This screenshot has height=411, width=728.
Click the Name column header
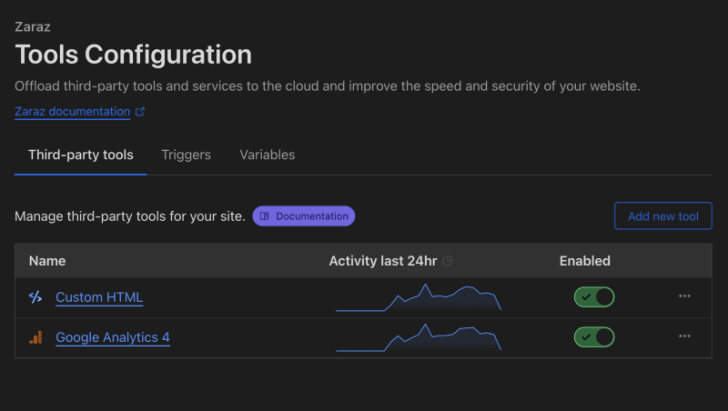[47, 261]
